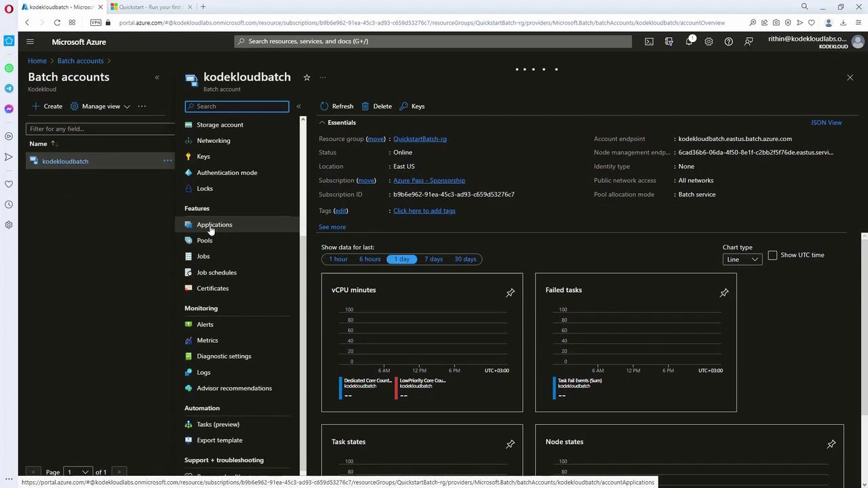Favorite kodekloudbatch with the star icon
868x488 pixels.
click(307, 77)
